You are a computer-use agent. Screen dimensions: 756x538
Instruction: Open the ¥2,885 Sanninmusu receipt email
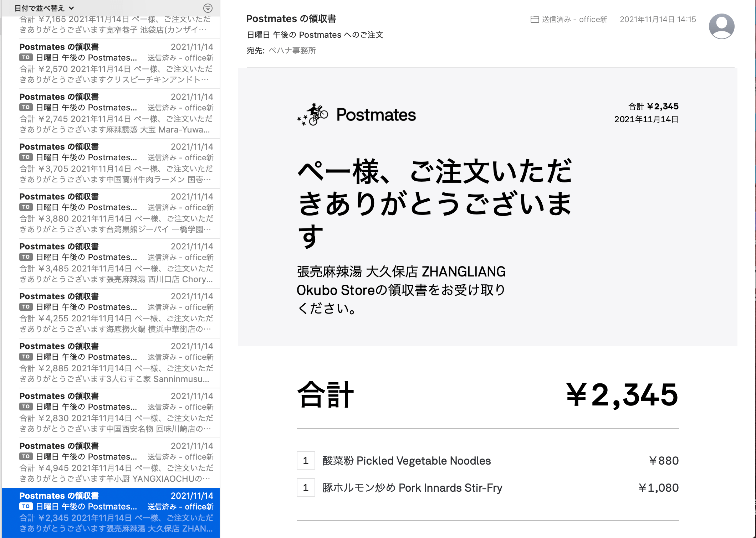point(111,363)
